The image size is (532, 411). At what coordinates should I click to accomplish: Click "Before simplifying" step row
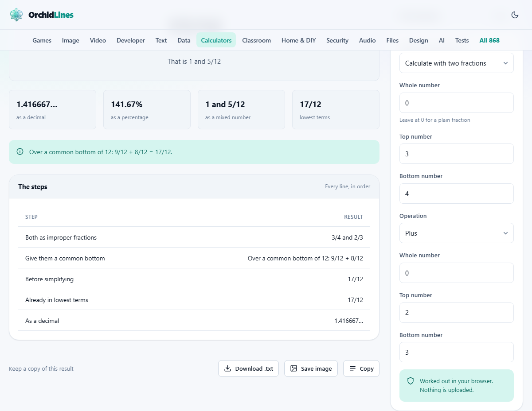coord(194,279)
